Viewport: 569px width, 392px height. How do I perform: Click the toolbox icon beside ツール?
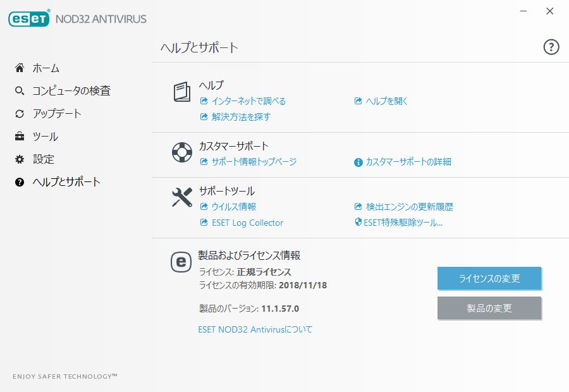[20, 137]
